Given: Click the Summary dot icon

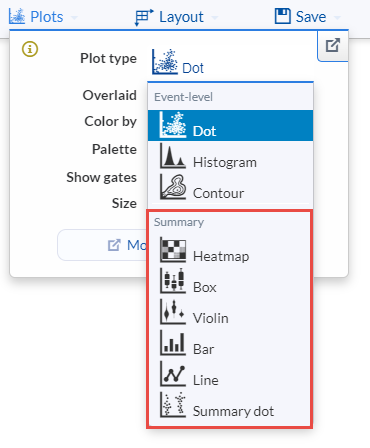Looking at the screenshot, I should pos(173,405).
